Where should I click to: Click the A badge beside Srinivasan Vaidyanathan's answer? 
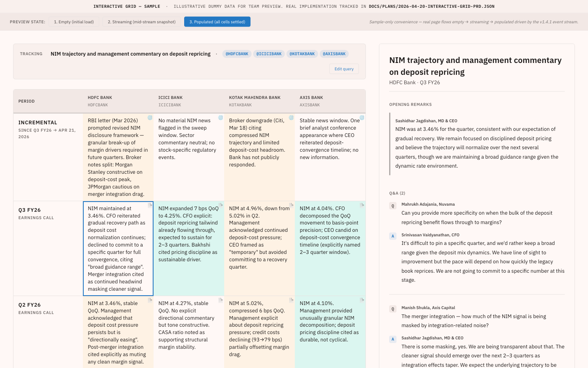tap(393, 236)
